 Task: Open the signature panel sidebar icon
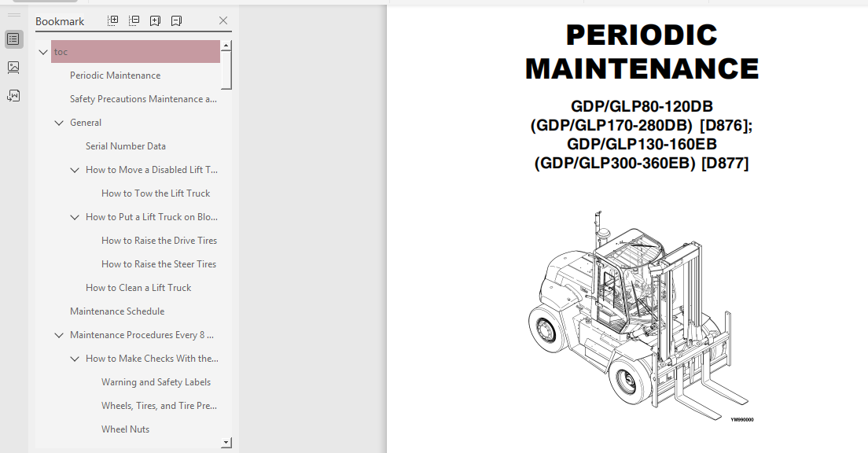point(14,96)
